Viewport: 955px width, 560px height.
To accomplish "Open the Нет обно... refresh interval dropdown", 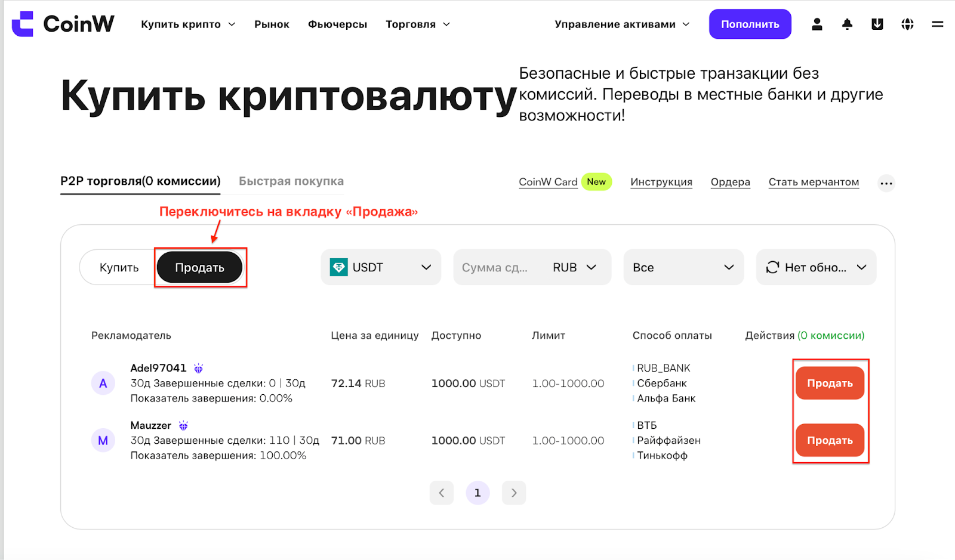I will pos(816,267).
